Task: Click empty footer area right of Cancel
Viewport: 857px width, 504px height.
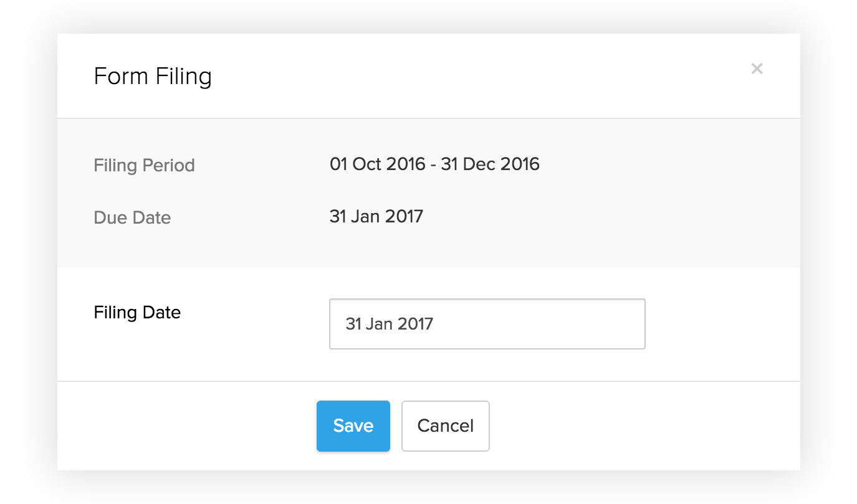Action: (642, 426)
